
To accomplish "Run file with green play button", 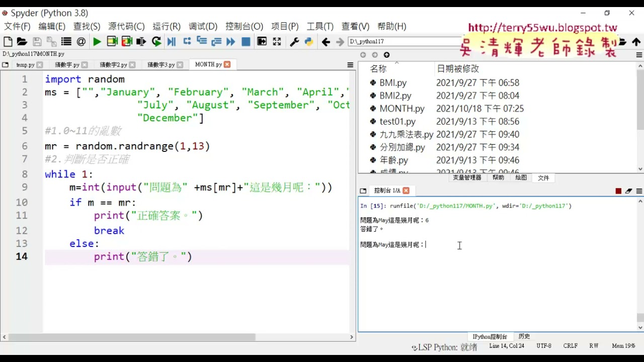I will click(x=97, y=42).
